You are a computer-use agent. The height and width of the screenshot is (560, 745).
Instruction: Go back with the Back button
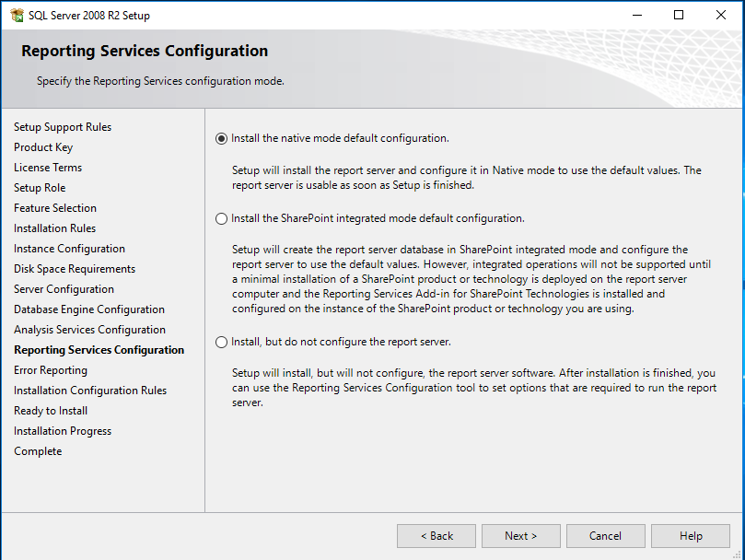pyautogui.click(x=437, y=536)
